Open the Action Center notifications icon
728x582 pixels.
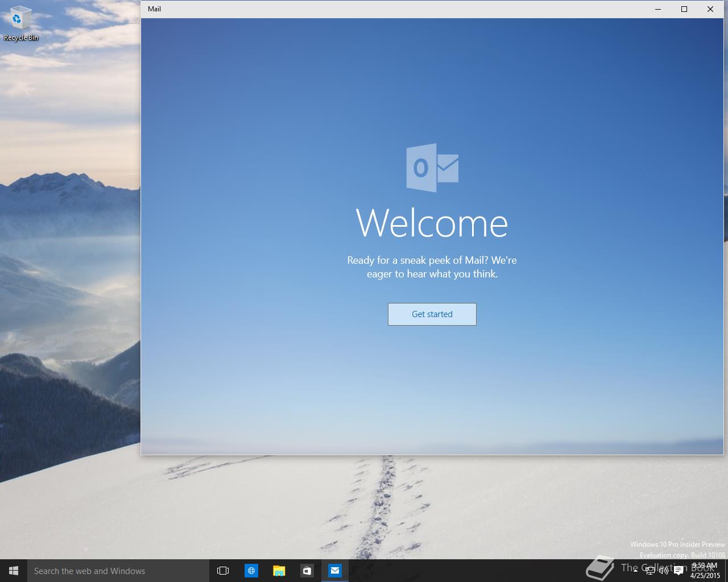[679, 571]
